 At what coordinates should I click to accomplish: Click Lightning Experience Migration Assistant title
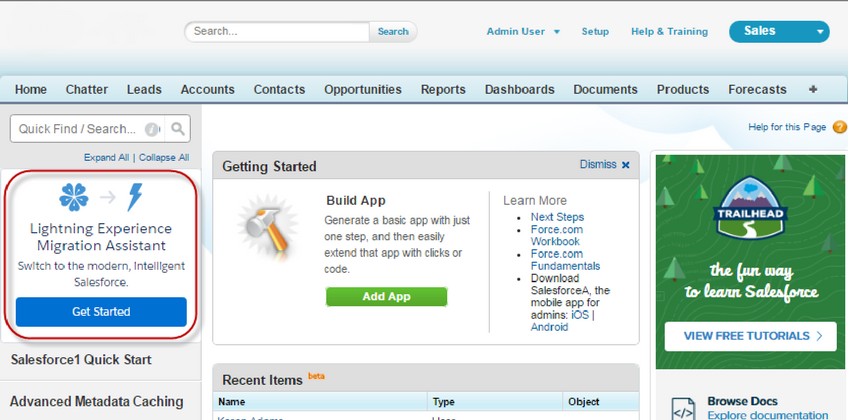[101, 237]
